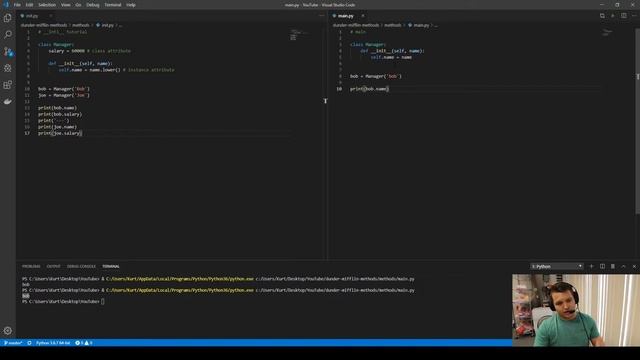The width and height of the screenshot is (640, 360).
Task: Open the terminal selector dropdown '1: Python'
Action: coord(556,266)
